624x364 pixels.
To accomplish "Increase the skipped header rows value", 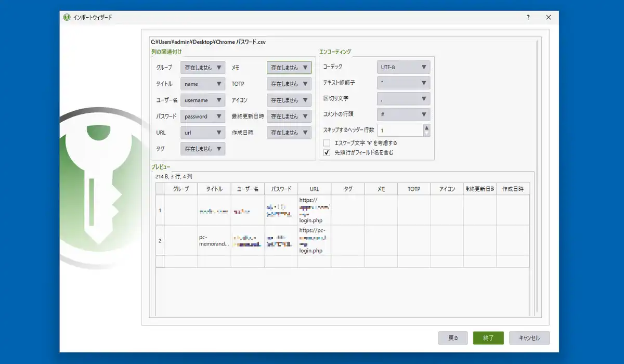I will point(427,127).
